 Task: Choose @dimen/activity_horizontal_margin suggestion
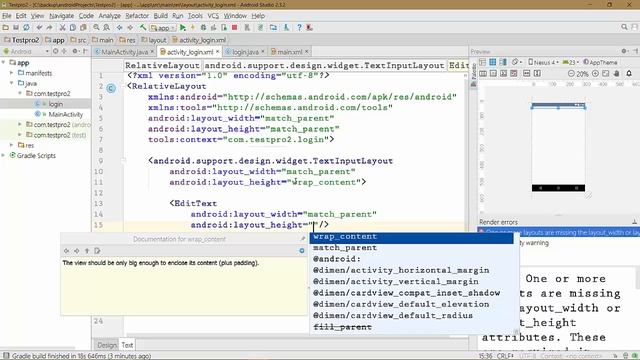(411, 270)
